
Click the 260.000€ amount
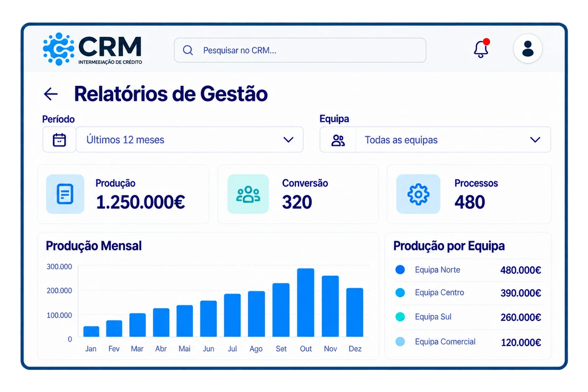coord(521,318)
